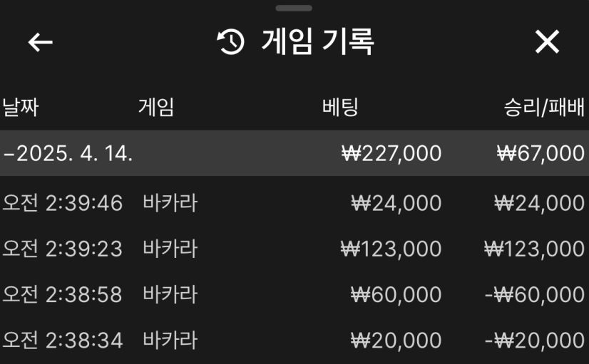Screen dimensions: 589x364
Task: Open the 오전 2:39:23 바카라 record
Action: [100, 249]
